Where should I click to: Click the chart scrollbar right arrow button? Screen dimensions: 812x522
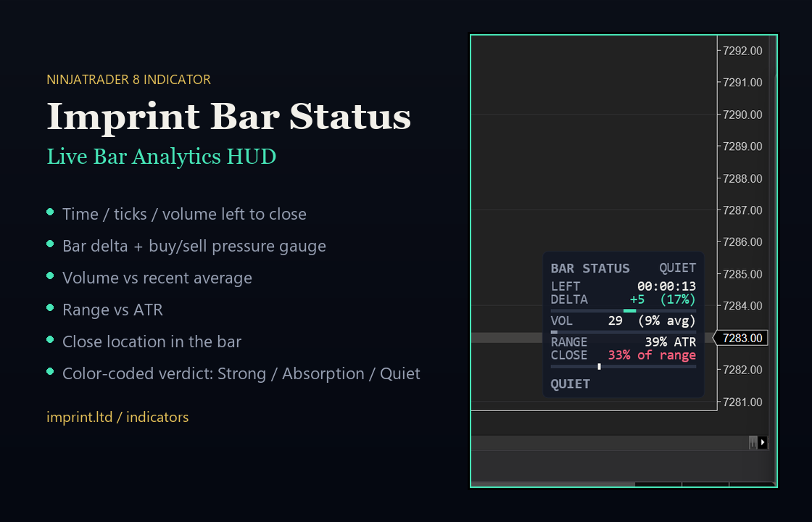pos(762,442)
